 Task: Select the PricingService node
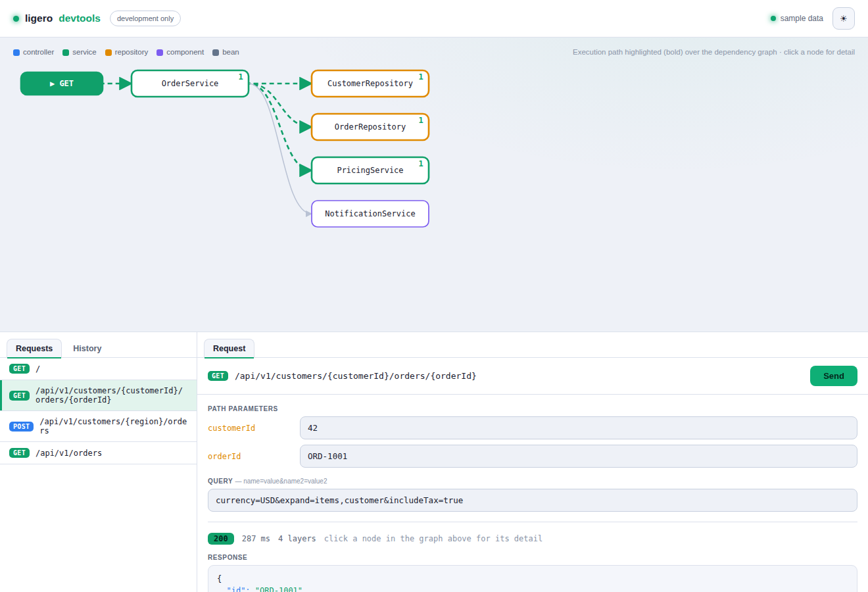click(370, 170)
